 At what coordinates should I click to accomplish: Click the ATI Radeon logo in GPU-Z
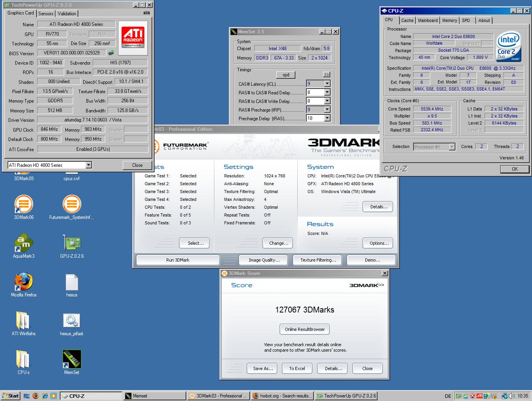[133, 38]
